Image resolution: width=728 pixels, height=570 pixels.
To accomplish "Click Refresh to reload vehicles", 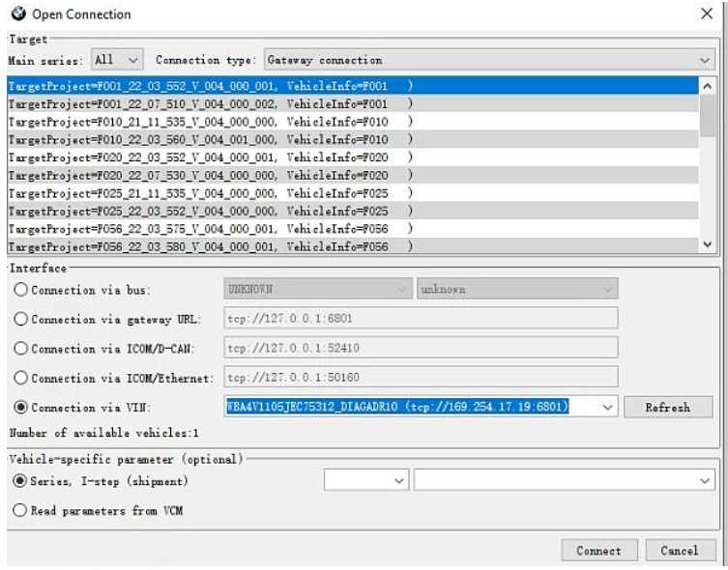I will pyautogui.click(x=668, y=407).
